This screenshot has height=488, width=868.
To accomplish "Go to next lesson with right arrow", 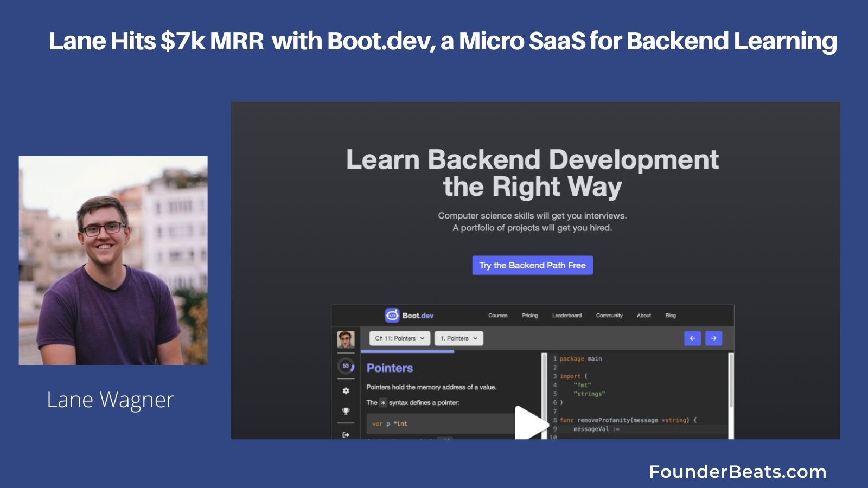I will coord(714,338).
